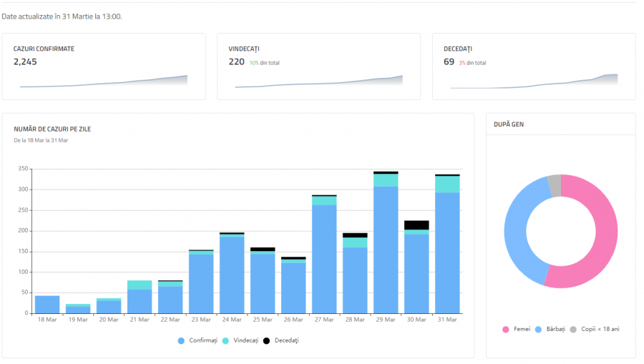This screenshot has height=364, width=644.
Task: Click the Cazuri Confirmate sparkline chart
Action: click(x=104, y=82)
